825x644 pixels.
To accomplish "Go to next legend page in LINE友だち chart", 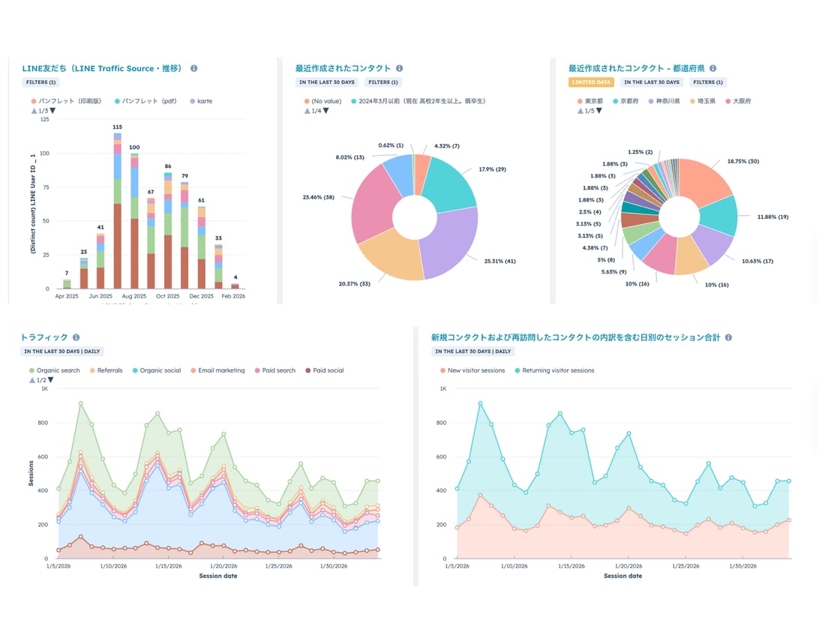I will point(53,111).
